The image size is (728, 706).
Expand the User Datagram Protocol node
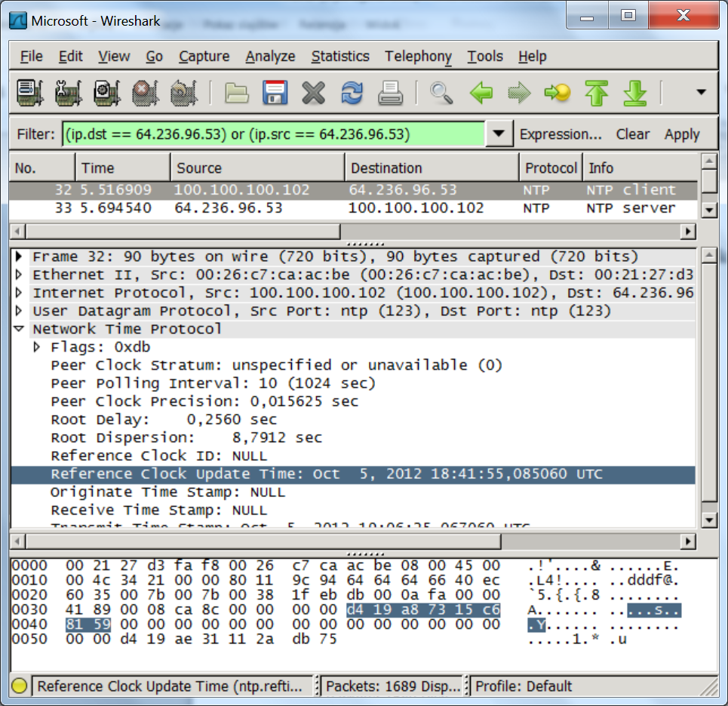tap(19, 311)
